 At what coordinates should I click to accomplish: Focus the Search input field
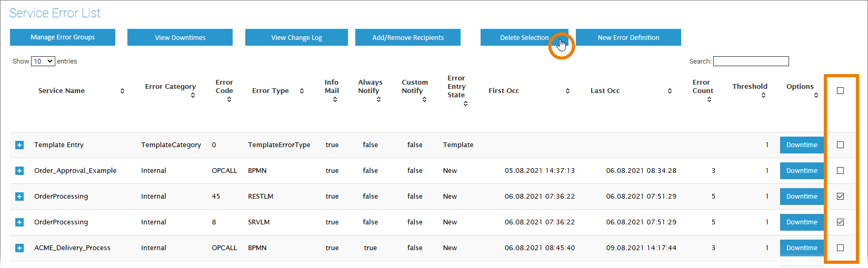pyautogui.click(x=751, y=61)
